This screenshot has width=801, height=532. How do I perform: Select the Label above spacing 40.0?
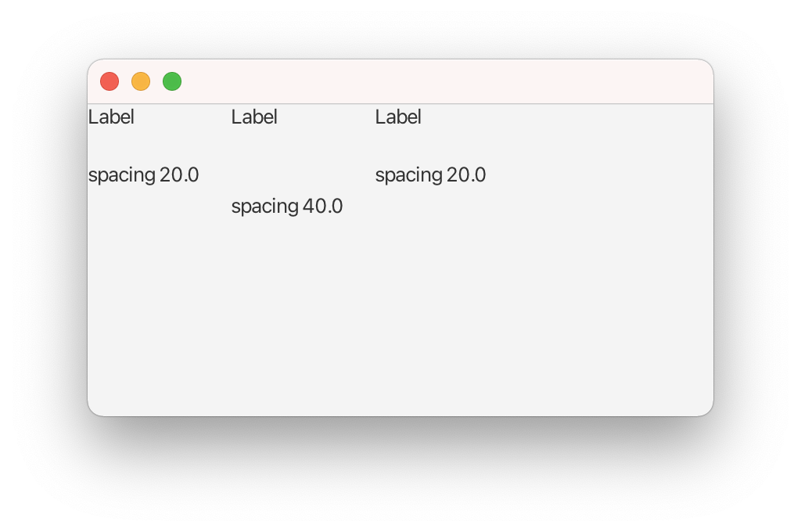point(254,117)
